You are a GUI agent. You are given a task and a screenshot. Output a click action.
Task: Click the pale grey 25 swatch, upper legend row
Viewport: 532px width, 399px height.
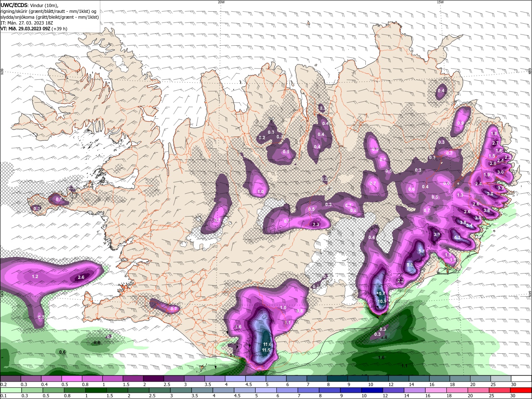(501, 379)
